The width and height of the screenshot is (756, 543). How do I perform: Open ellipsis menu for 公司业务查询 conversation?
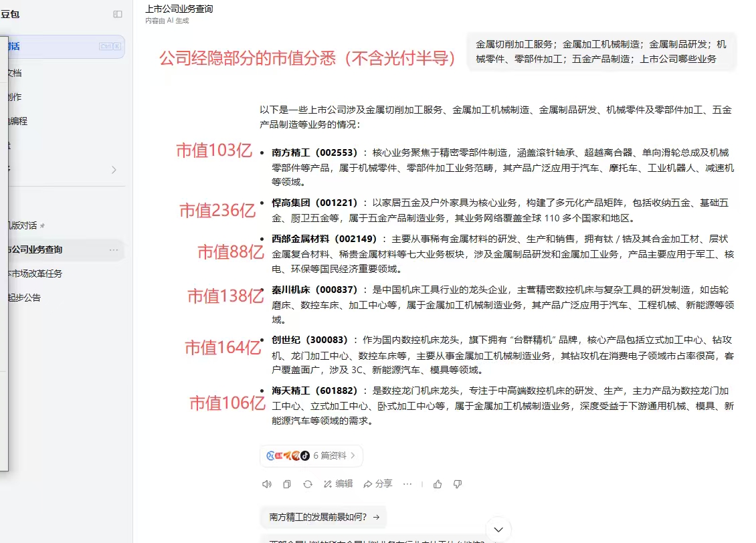click(x=114, y=249)
